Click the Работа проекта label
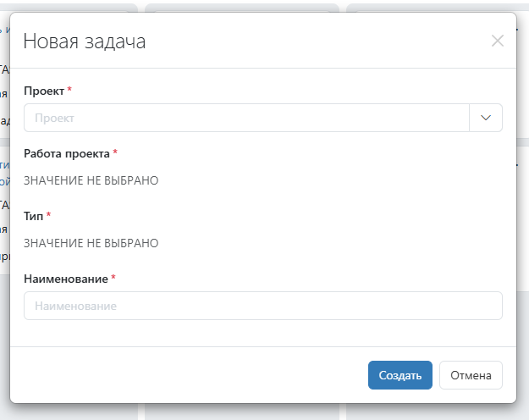 coord(67,154)
